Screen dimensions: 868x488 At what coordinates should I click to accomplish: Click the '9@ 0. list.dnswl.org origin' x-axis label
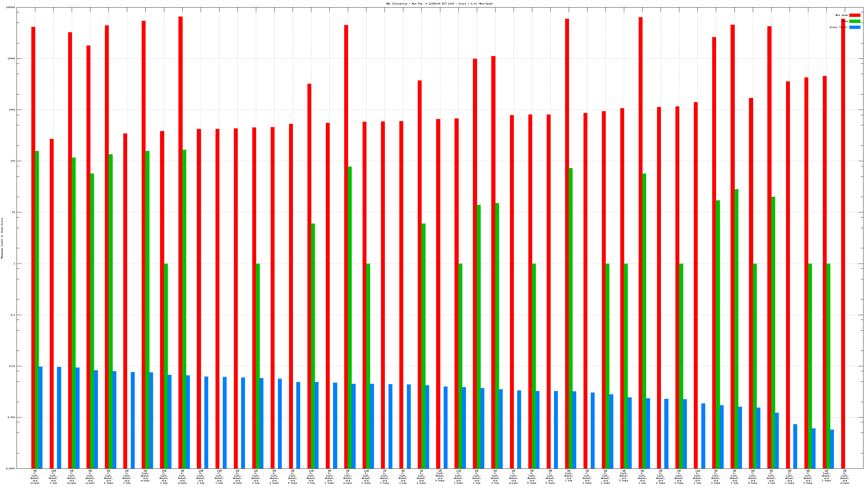(x=182, y=477)
